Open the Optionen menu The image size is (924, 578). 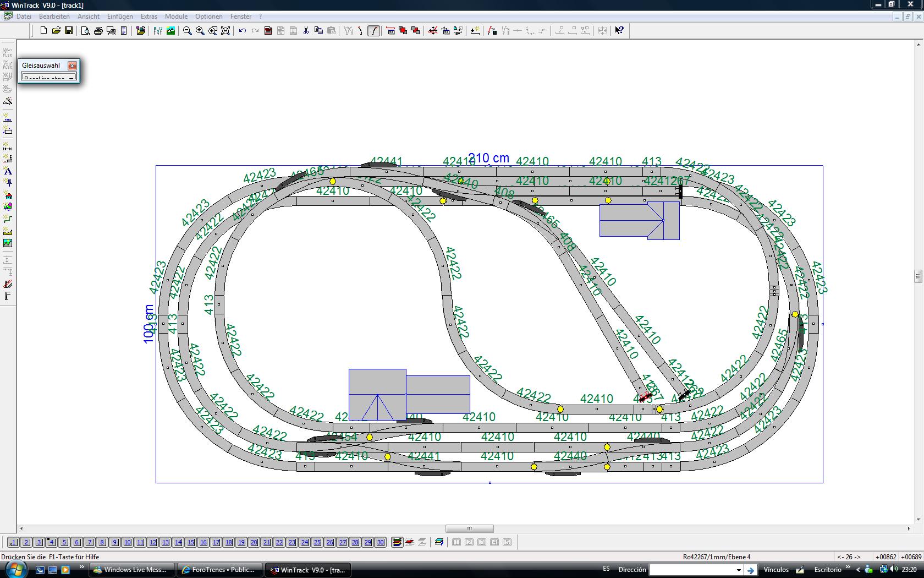[x=209, y=17]
